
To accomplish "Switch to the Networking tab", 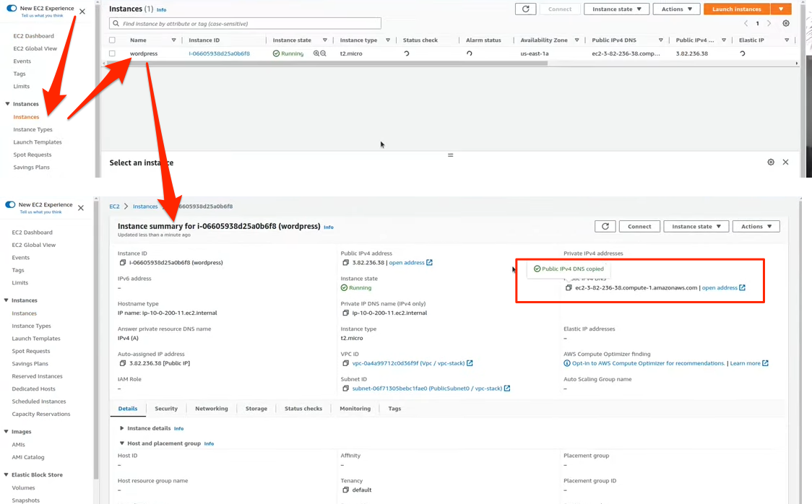I will [x=211, y=409].
